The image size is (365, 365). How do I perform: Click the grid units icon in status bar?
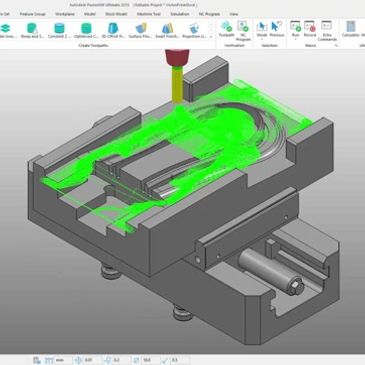[49, 360]
